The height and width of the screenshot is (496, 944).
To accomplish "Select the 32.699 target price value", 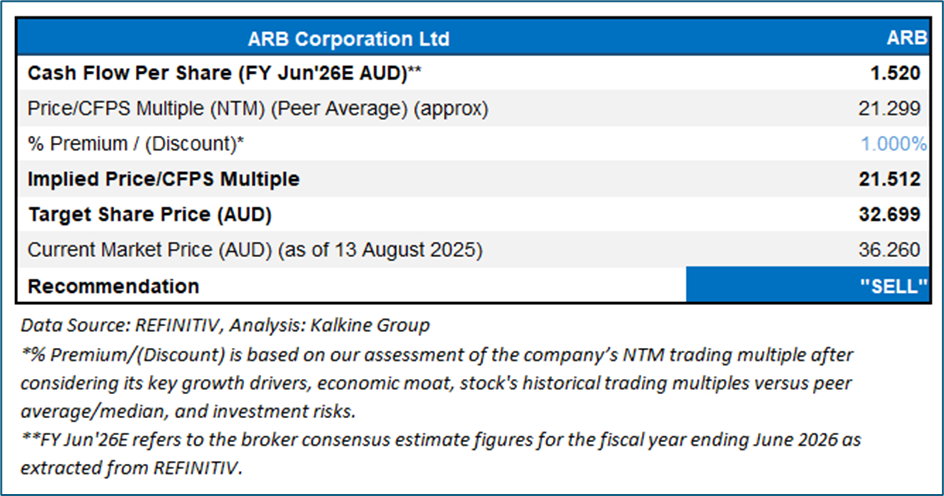I will 893,215.
